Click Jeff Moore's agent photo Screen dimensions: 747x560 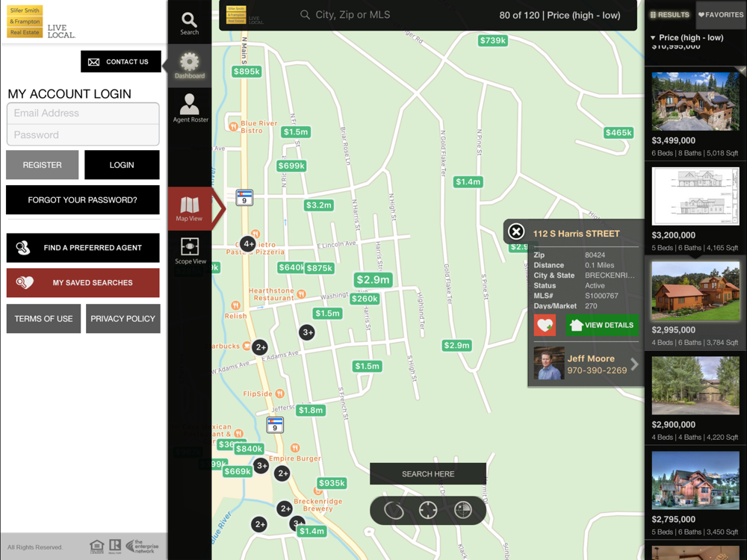click(549, 364)
